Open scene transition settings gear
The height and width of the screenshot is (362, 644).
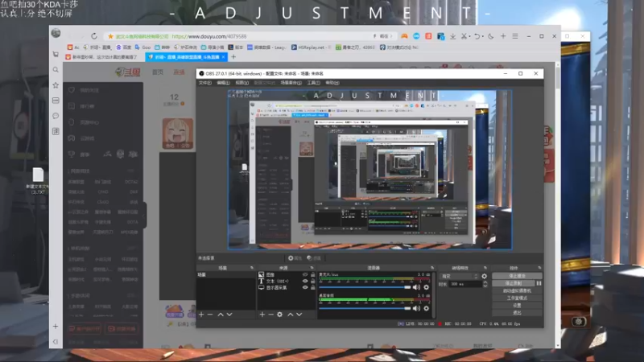click(x=485, y=276)
